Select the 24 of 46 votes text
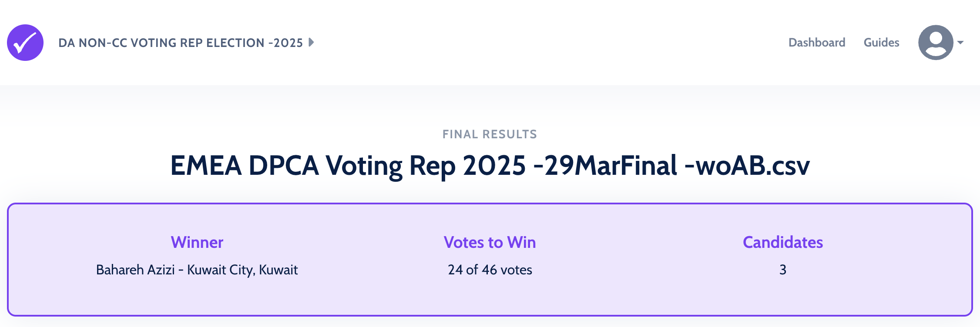Image resolution: width=980 pixels, height=327 pixels. click(490, 270)
